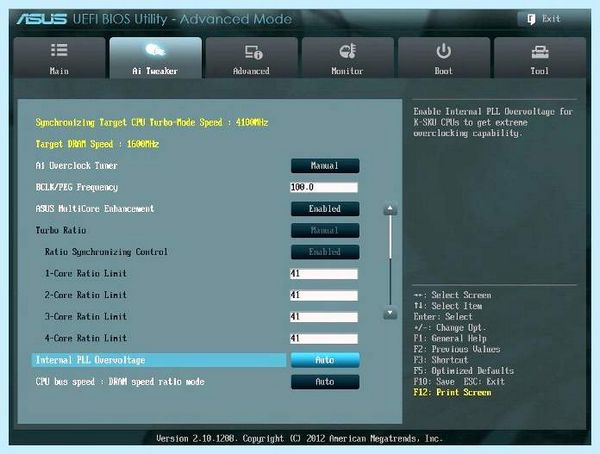Image resolution: width=600 pixels, height=454 pixels.
Task: Click Target CPU Turbo-Mode Speed text
Action: [152, 122]
